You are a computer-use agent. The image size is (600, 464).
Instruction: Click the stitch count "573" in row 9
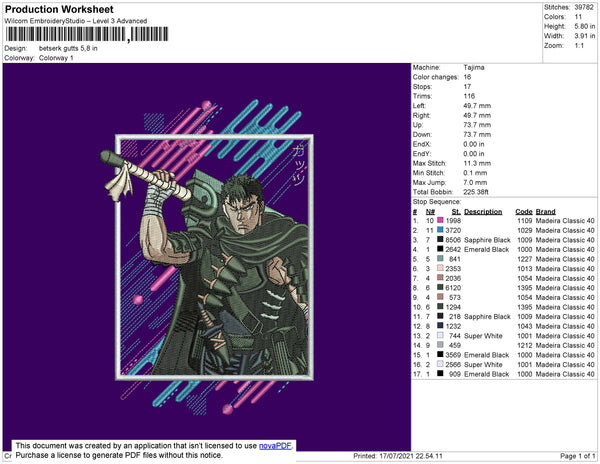[x=455, y=297]
